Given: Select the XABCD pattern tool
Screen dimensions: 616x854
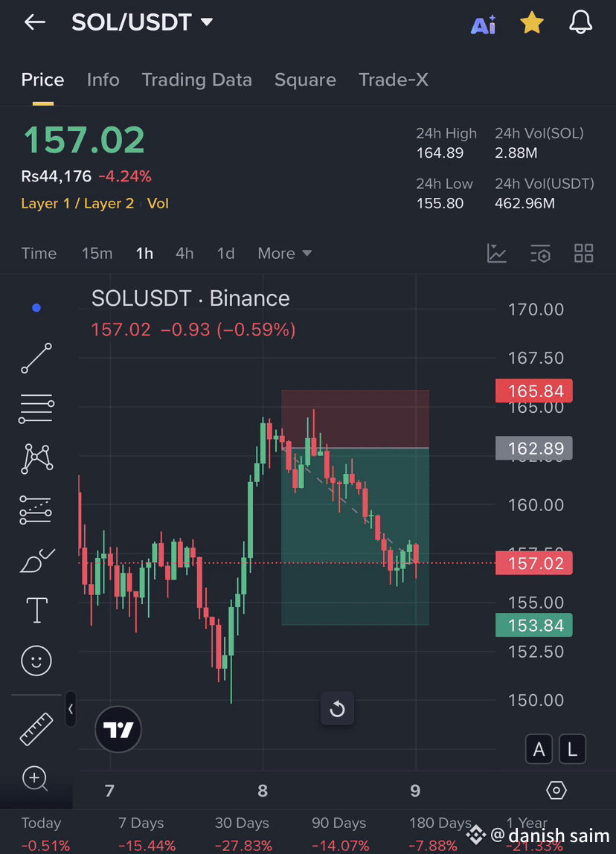Looking at the screenshot, I should [36, 458].
